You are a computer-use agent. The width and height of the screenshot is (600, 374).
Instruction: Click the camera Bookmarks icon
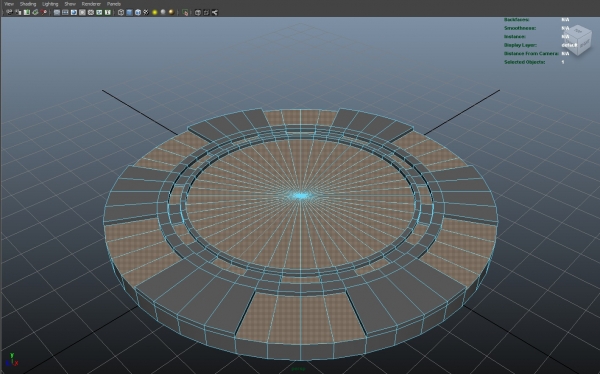pos(26,12)
